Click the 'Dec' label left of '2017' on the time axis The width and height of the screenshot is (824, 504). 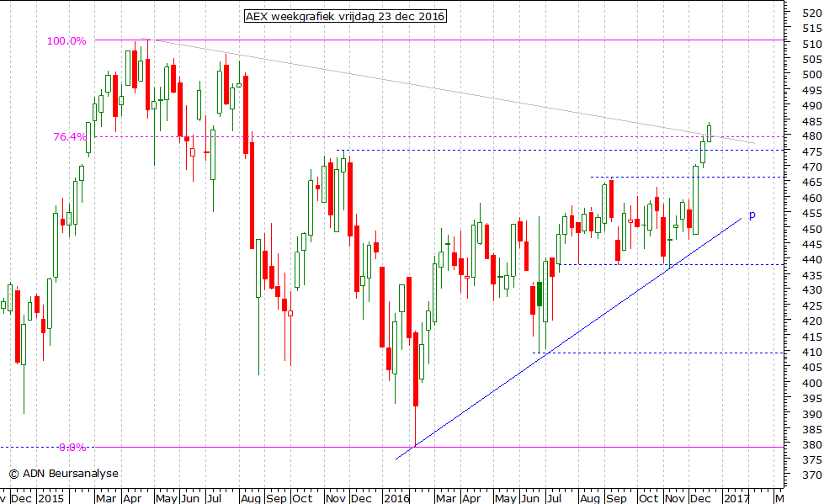tap(700, 498)
